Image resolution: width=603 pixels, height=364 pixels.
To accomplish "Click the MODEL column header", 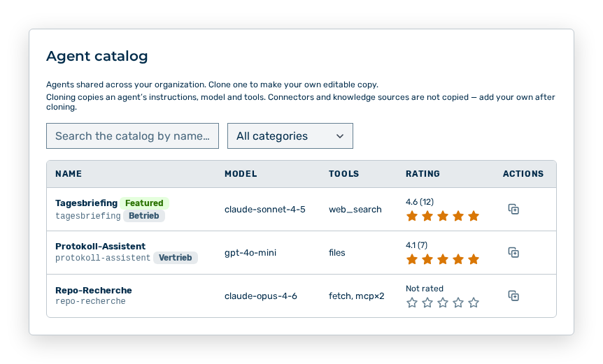I will (241, 174).
